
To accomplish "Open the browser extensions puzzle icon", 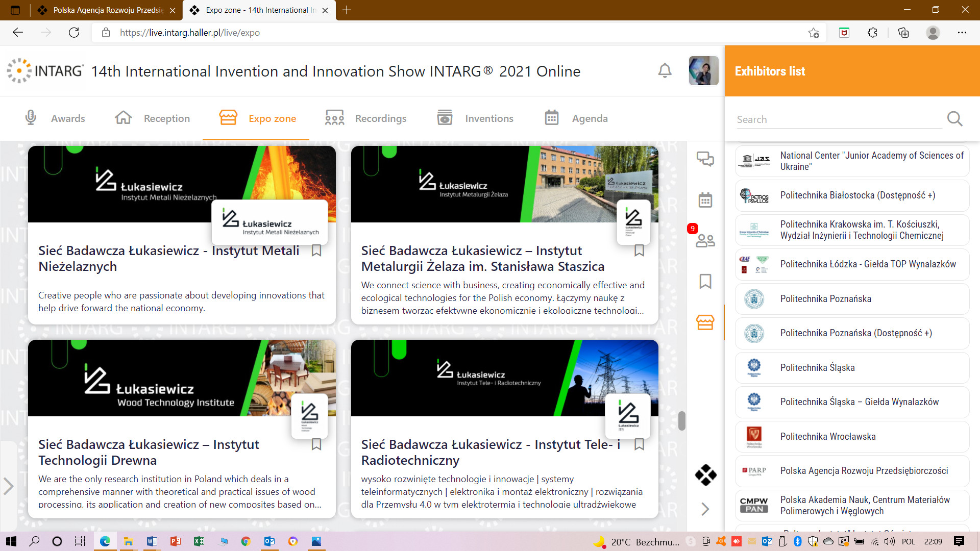I will point(872,33).
